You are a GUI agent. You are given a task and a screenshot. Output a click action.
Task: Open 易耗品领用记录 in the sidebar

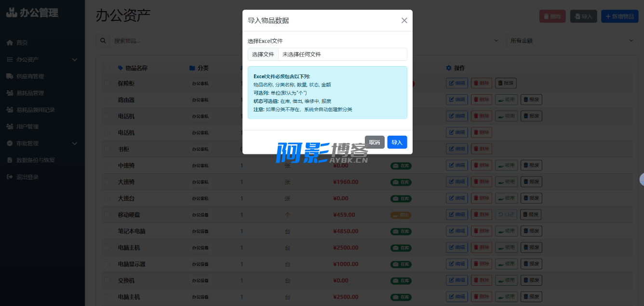coord(35,110)
